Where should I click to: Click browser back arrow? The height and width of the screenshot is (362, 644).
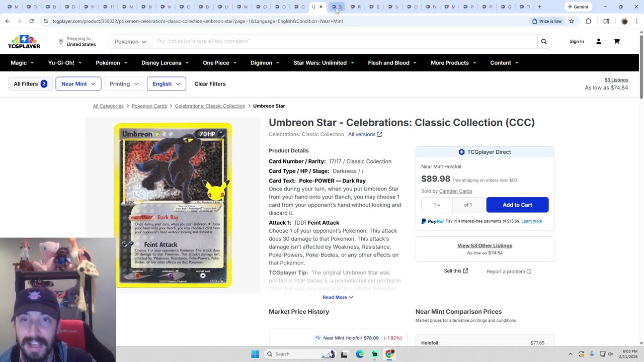click(x=7, y=21)
